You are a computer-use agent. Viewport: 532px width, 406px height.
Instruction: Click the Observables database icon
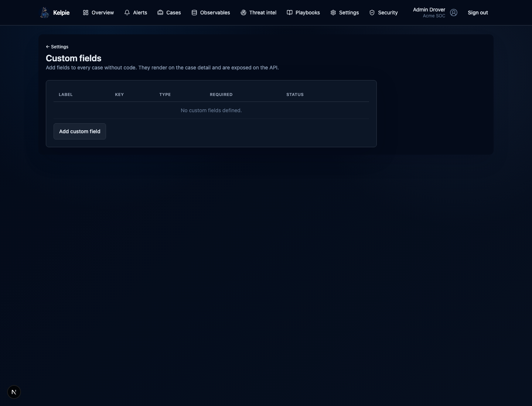pyautogui.click(x=194, y=13)
